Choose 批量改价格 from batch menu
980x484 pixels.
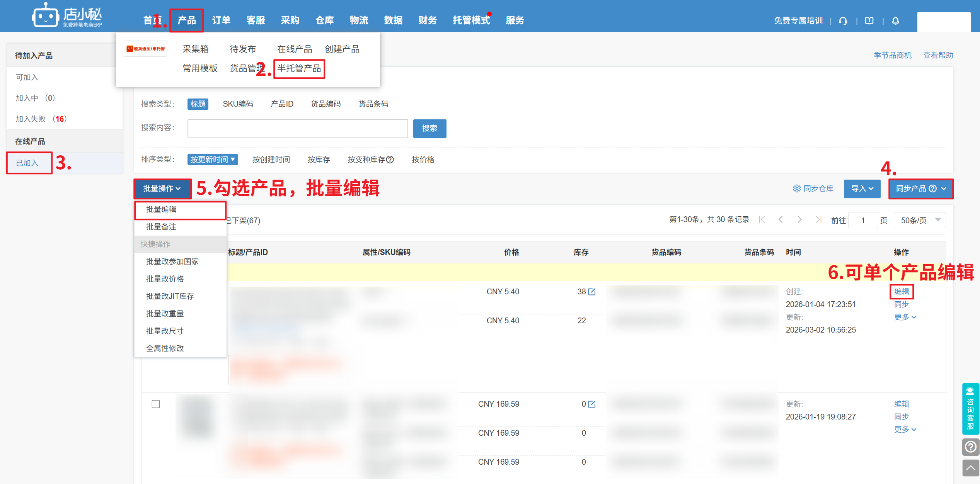165,279
